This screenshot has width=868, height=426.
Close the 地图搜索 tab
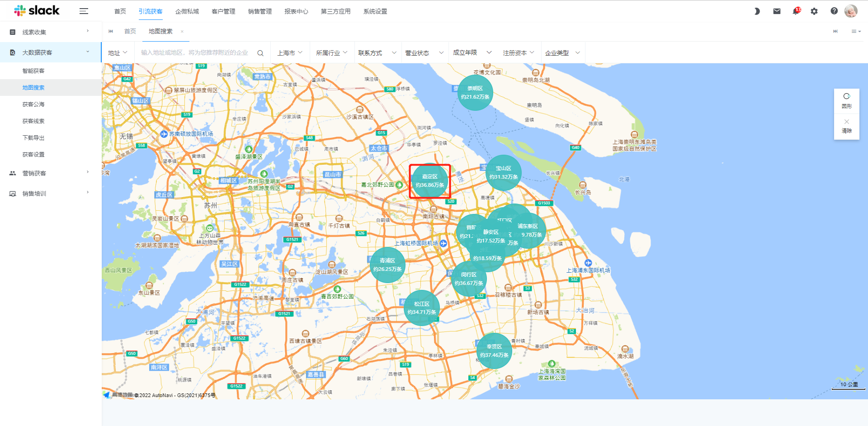(x=182, y=31)
